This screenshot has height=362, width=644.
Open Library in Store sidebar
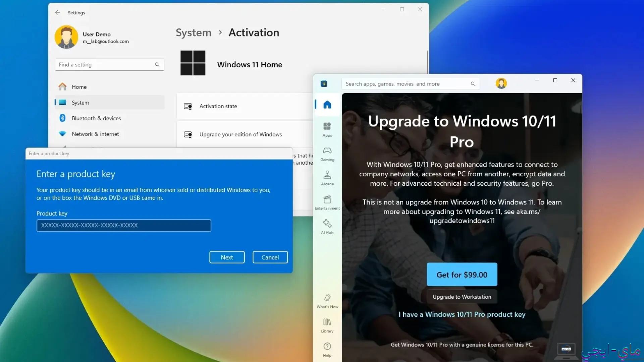[327, 325]
